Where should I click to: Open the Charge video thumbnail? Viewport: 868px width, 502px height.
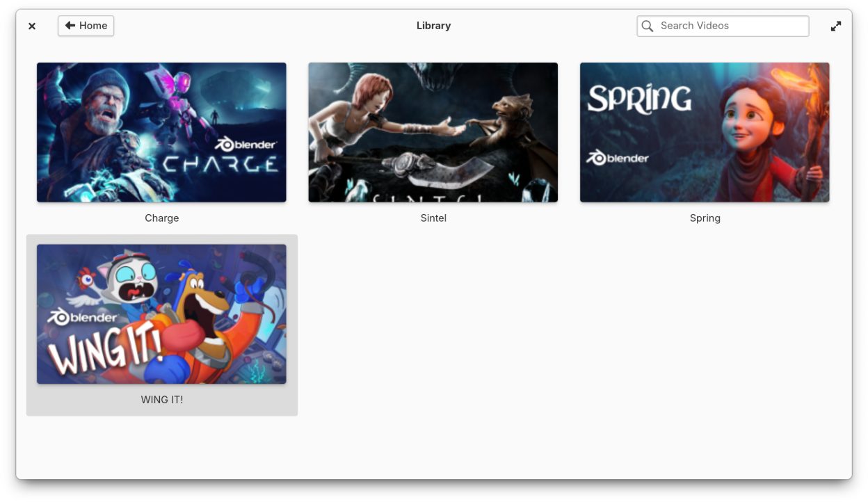tap(161, 132)
